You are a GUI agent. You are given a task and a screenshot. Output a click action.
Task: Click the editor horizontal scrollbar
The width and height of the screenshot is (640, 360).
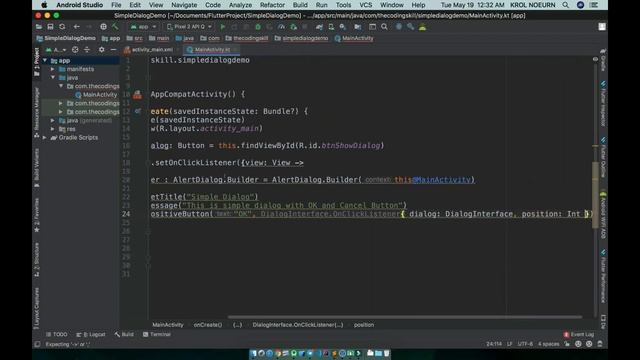coord(404,317)
